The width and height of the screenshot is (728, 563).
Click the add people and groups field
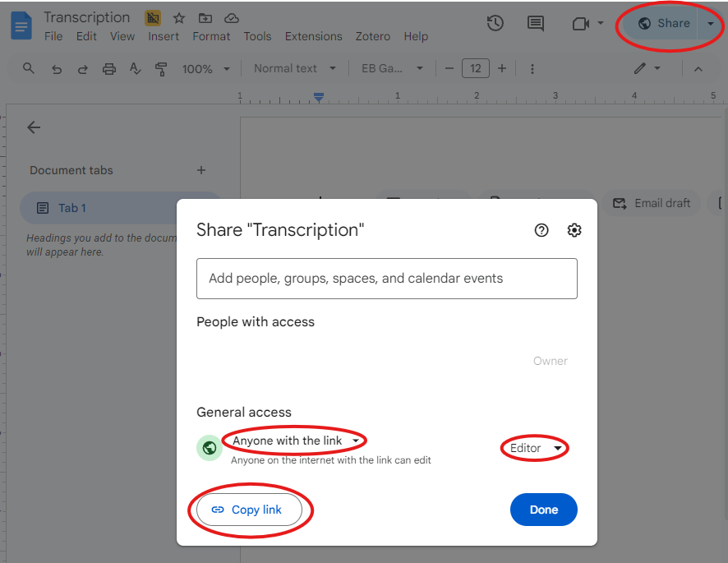[386, 279]
